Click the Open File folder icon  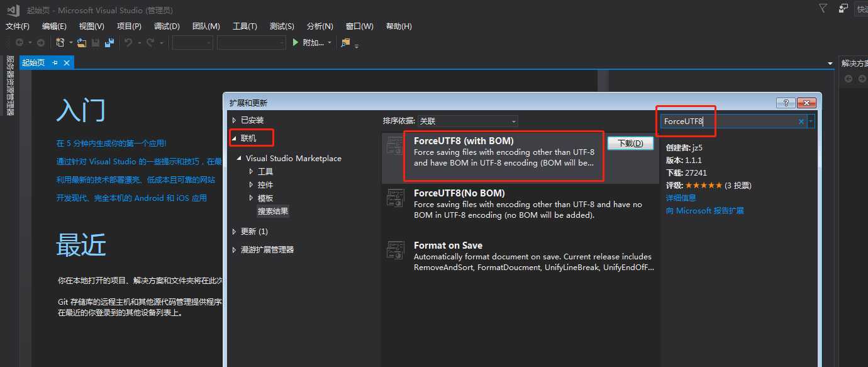coord(82,43)
